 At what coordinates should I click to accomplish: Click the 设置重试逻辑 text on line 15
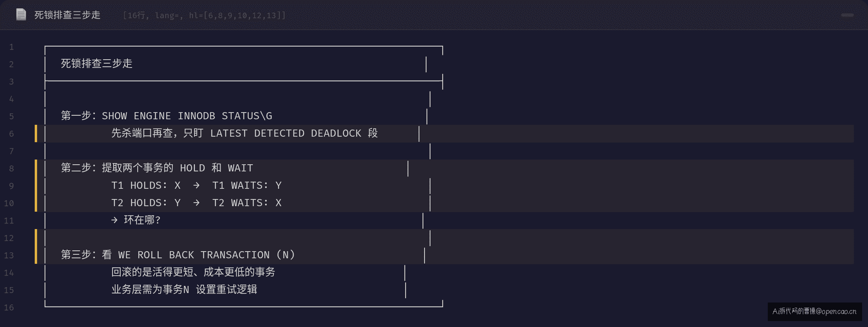(226, 289)
